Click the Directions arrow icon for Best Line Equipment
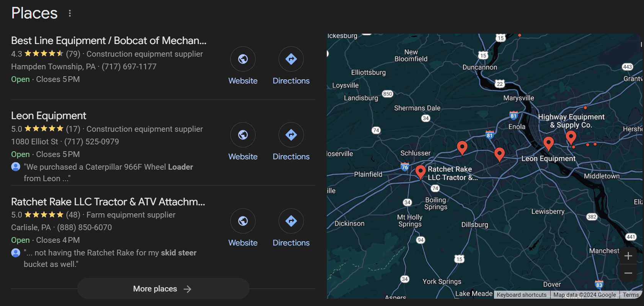Screen dimensions: 644x306 pos(291,59)
